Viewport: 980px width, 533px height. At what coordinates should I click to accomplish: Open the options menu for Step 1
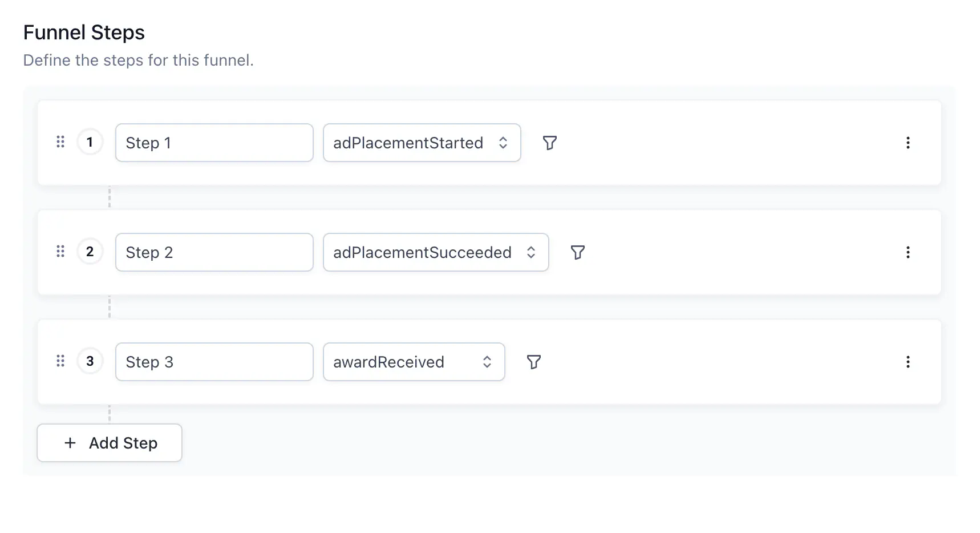(908, 143)
